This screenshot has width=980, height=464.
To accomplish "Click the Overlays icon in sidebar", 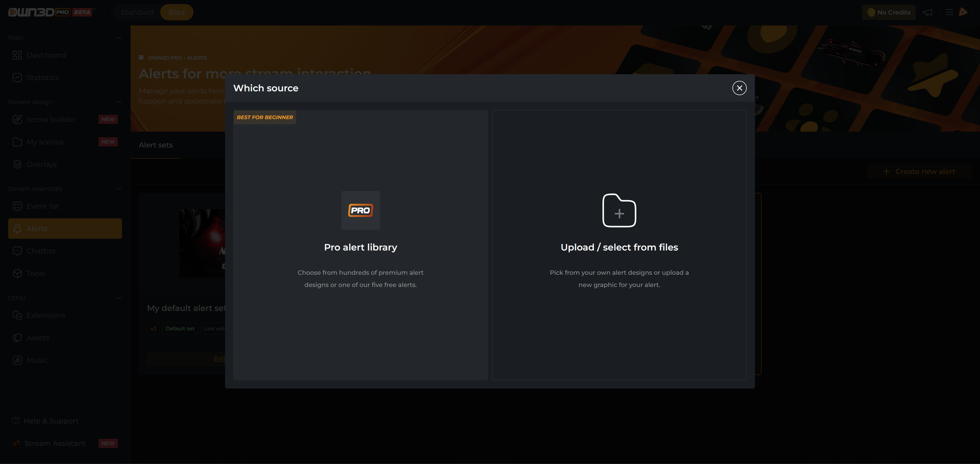I will pyautogui.click(x=17, y=164).
